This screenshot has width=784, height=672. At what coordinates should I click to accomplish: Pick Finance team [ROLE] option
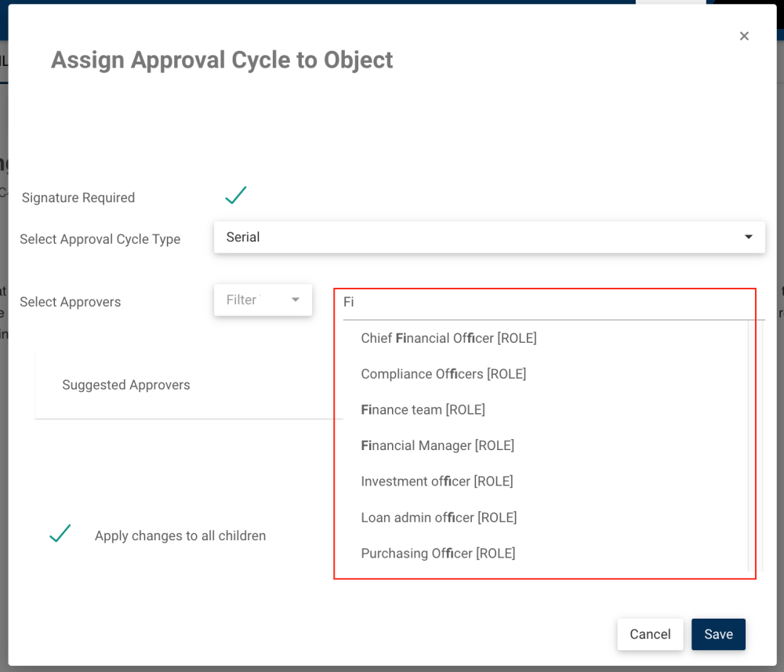[x=423, y=410]
